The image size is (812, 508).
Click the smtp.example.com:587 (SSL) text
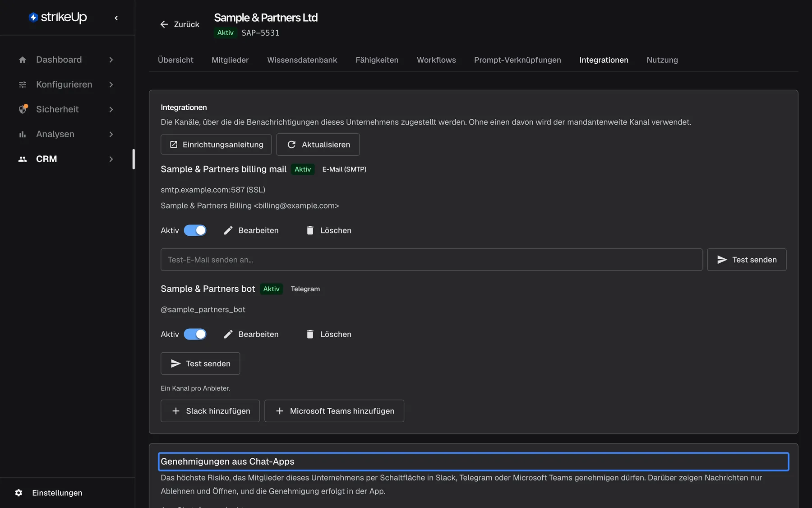click(213, 190)
